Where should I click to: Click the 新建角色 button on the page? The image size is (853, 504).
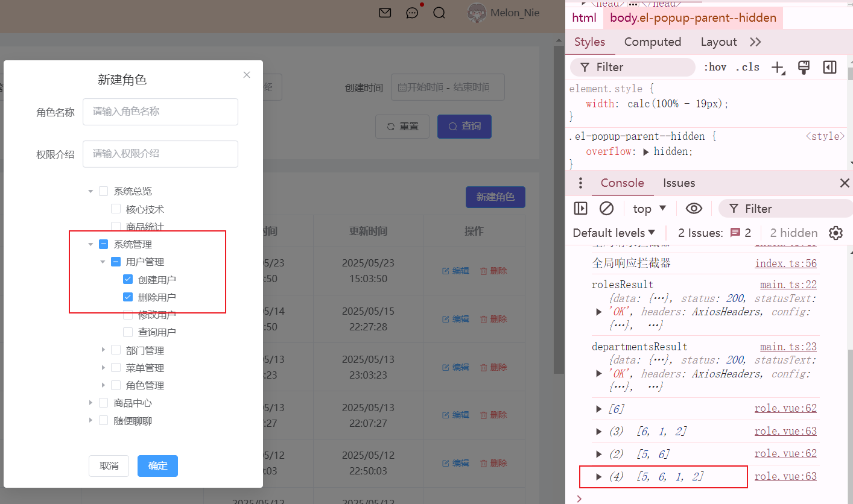click(x=495, y=197)
